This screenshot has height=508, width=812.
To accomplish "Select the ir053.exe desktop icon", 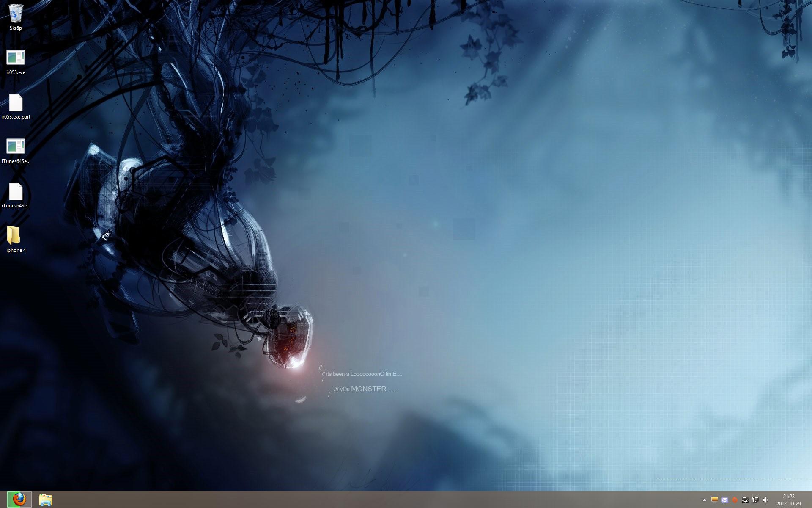I will pos(16,58).
